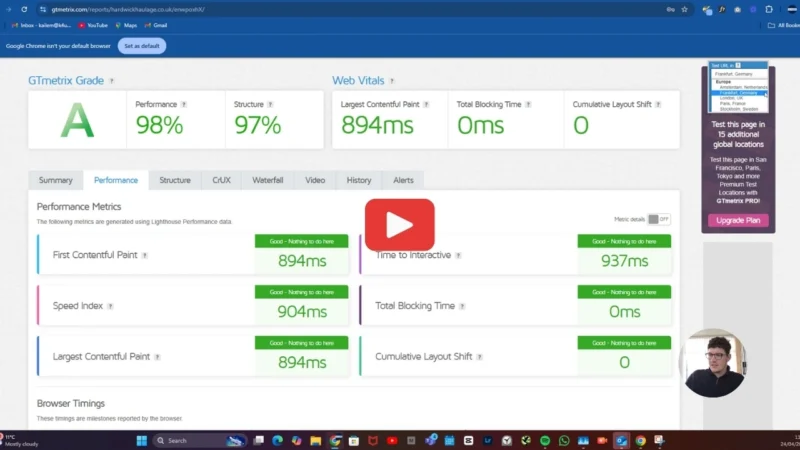This screenshot has height=450, width=800.
Task: Switch to the Structure tab
Action: (175, 180)
